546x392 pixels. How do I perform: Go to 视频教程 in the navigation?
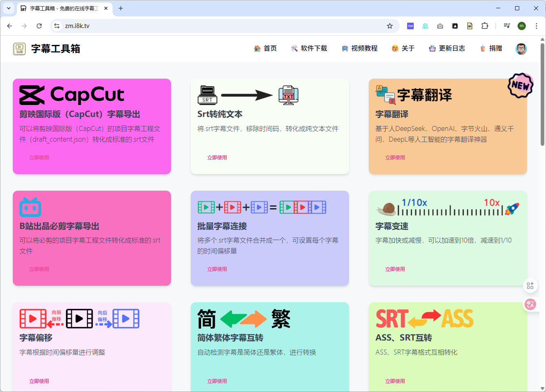click(x=359, y=48)
